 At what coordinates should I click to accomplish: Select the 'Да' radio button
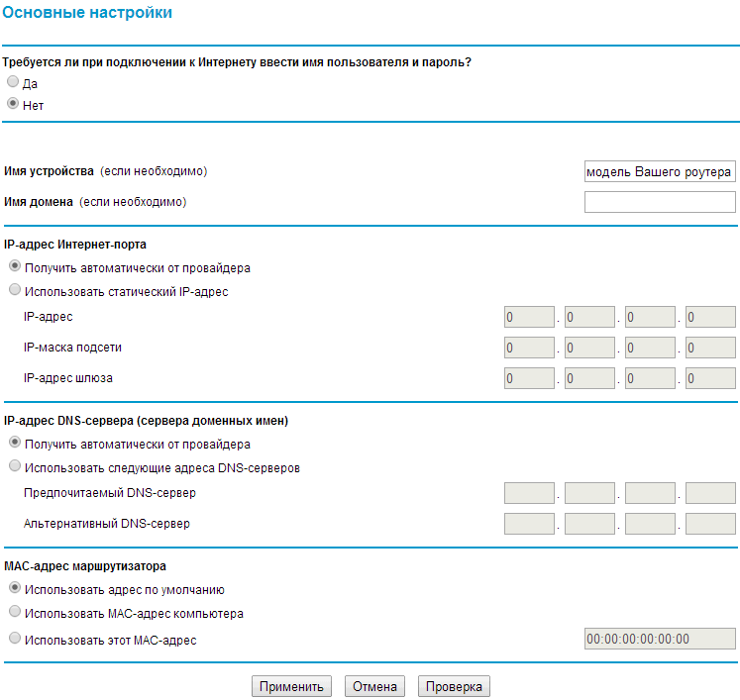point(13,81)
